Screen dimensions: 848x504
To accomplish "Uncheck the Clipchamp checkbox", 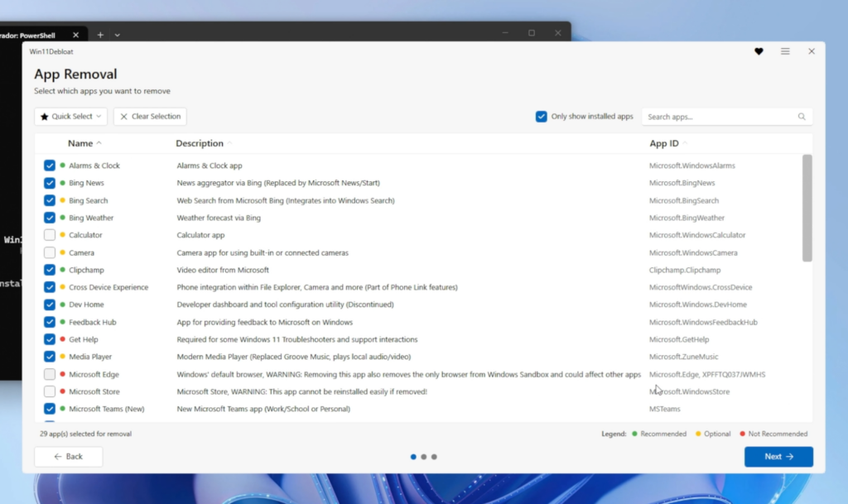I will tap(49, 270).
